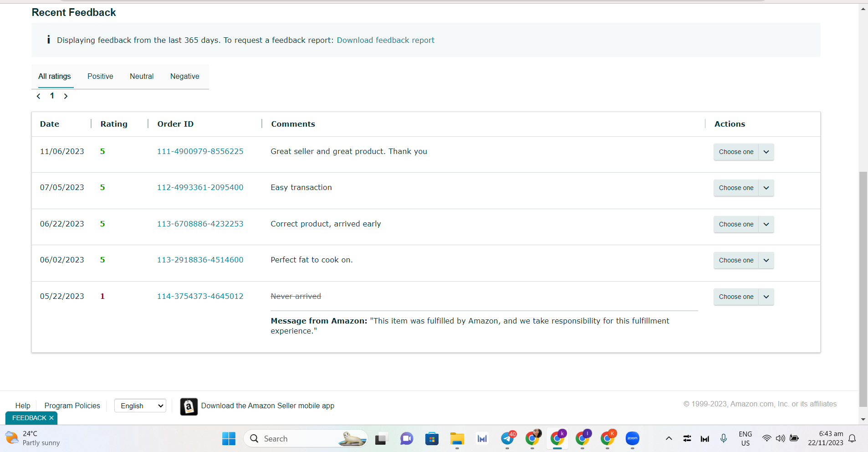Open the English language selector
This screenshot has width=868, height=452.
(x=140, y=406)
